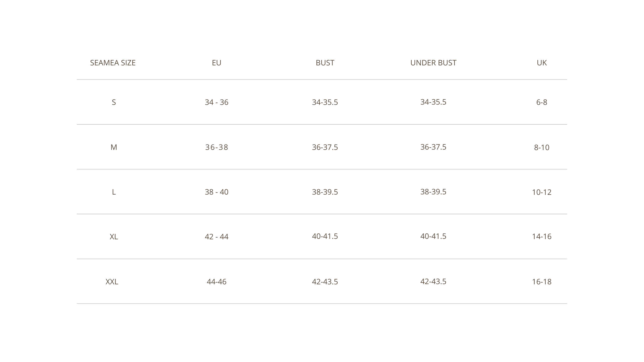Click the UK column header
The width and height of the screenshot is (644, 362).
click(x=542, y=63)
